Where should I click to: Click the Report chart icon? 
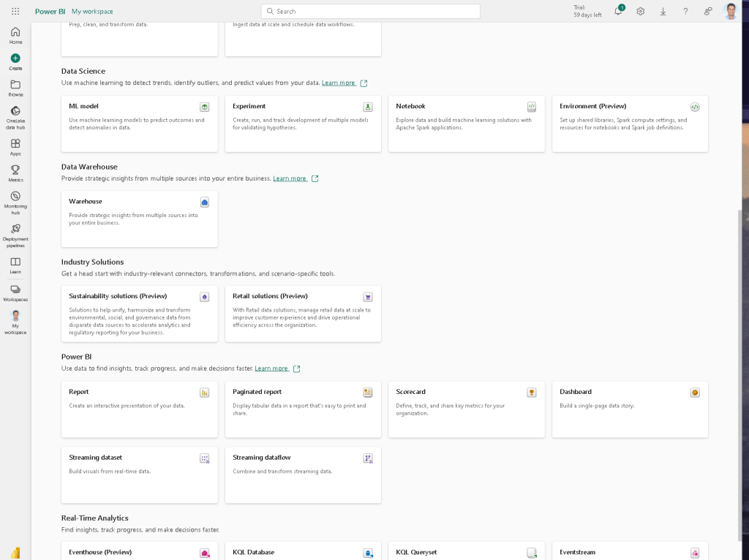coord(205,393)
